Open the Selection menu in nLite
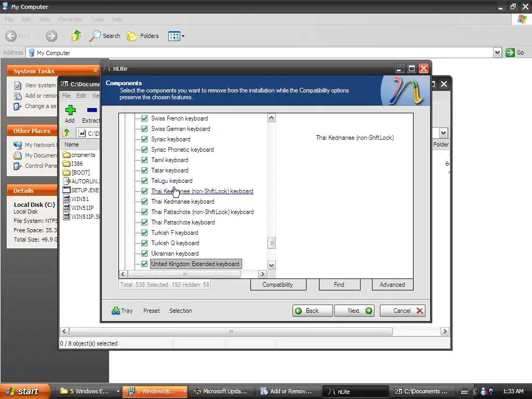532x399 pixels. click(x=180, y=311)
